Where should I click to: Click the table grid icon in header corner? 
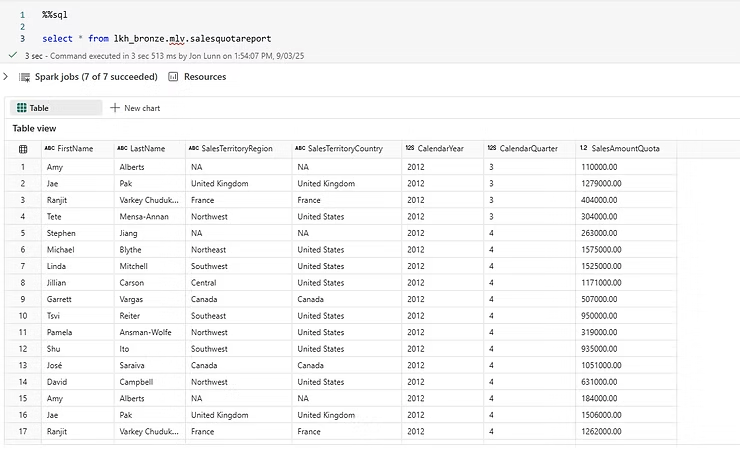coord(23,149)
